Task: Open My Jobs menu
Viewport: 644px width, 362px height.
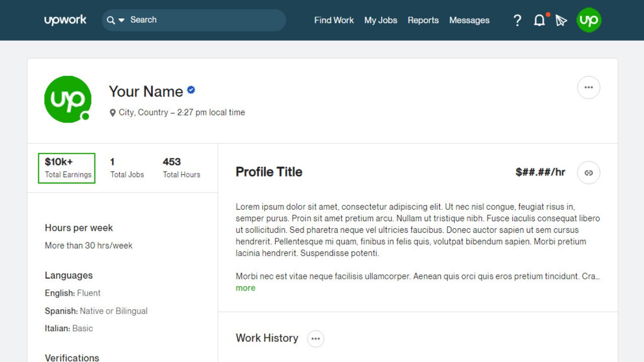Action: pyautogui.click(x=381, y=20)
